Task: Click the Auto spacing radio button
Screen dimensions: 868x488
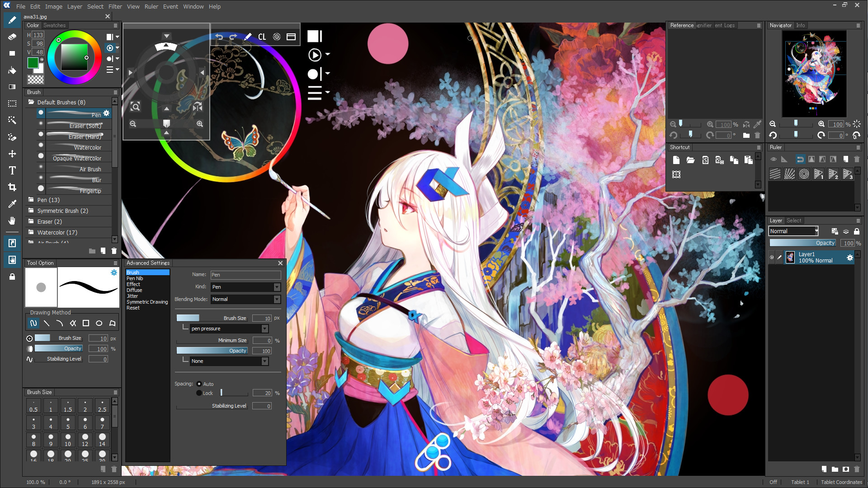Action: [198, 384]
